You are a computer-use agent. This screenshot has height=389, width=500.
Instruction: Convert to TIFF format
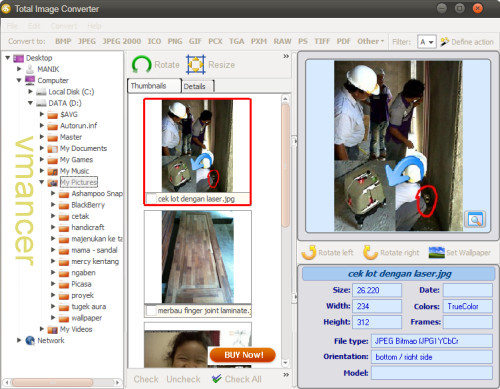coord(322,41)
